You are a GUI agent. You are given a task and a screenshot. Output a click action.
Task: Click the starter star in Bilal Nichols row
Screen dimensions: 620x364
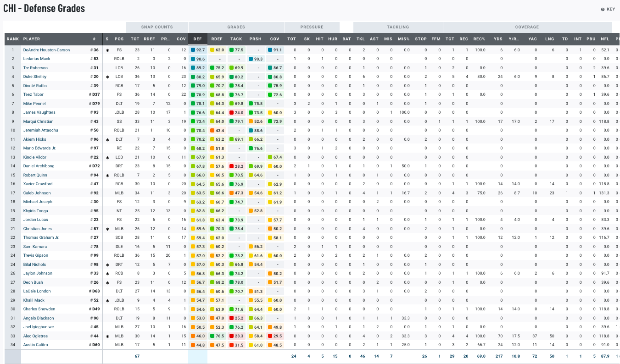pyautogui.click(x=107, y=265)
